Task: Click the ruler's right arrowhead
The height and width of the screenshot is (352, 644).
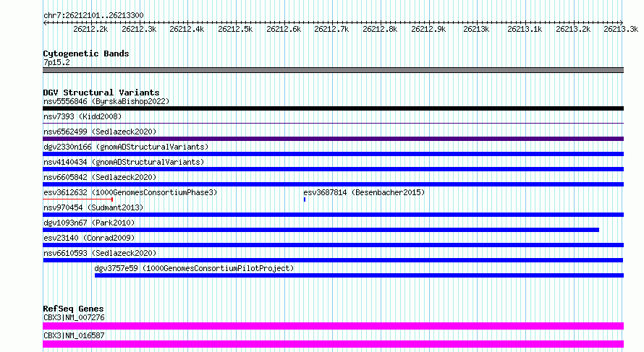Action: (622, 22)
